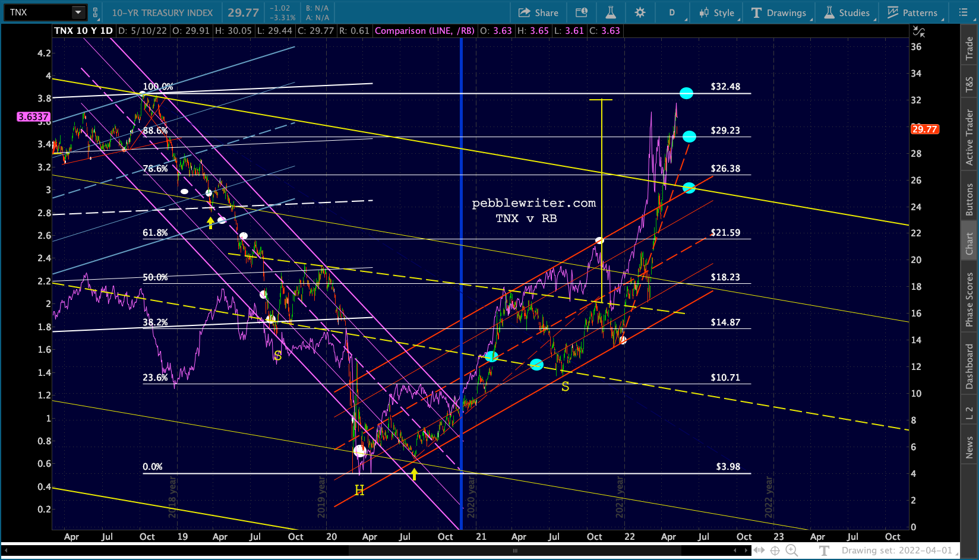Click the red 29.77 price bubble on axis
This screenshot has width=979, height=560.
tap(924, 129)
